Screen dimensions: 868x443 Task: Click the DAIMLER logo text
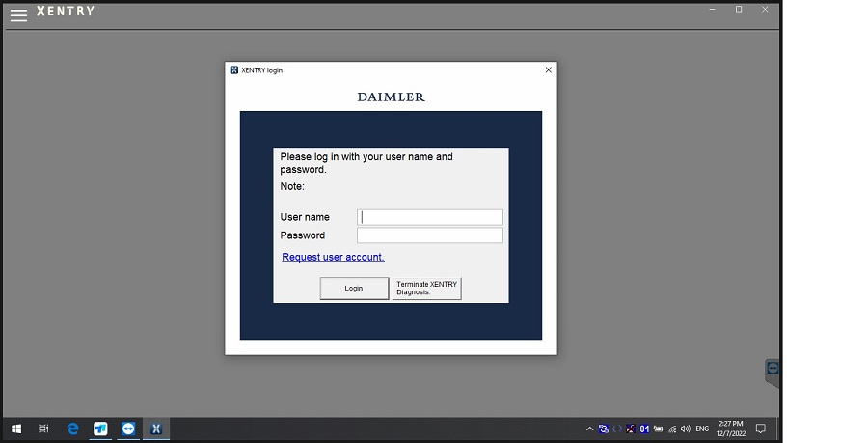(x=392, y=97)
